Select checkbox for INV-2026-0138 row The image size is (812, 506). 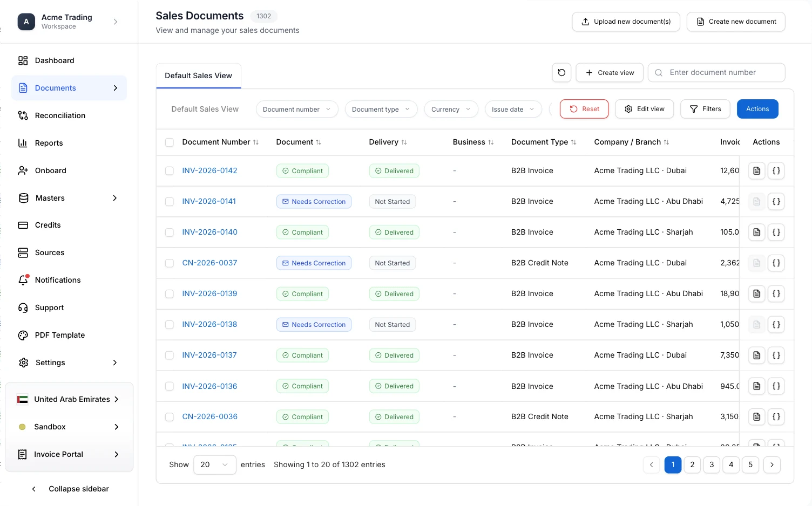[x=170, y=325]
